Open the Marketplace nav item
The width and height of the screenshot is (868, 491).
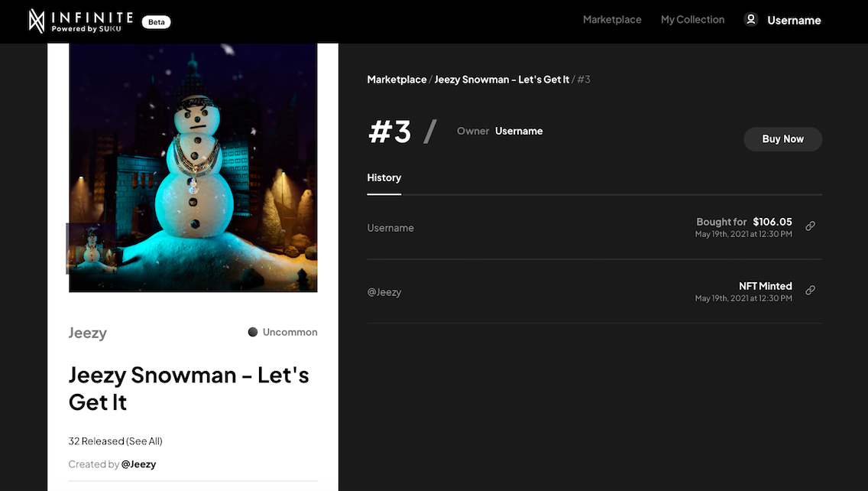coord(612,19)
